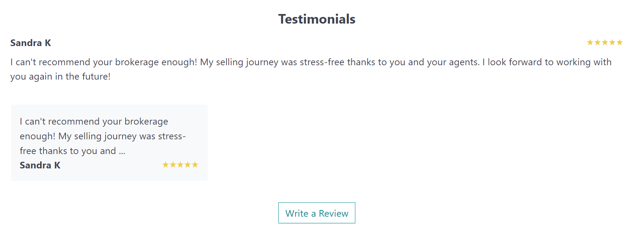Select the Sandra K reviewer name at top
This screenshot has width=644, height=227.
pyautogui.click(x=32, y=43)
